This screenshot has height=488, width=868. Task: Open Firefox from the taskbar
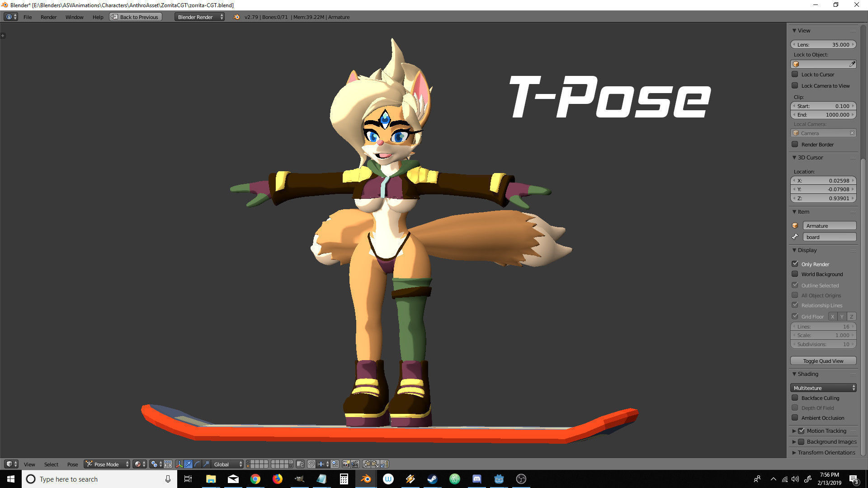(x=278, y=479)
